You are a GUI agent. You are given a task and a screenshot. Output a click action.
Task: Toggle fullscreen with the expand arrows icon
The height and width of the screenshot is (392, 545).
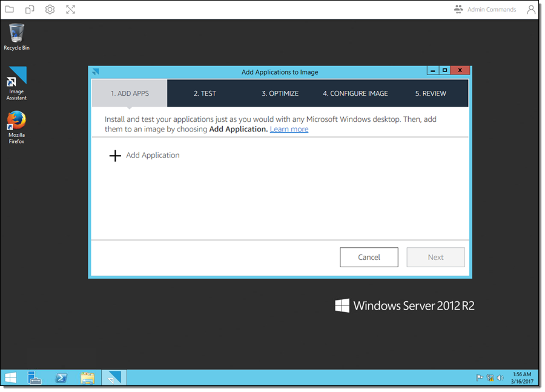coord(71,10)
